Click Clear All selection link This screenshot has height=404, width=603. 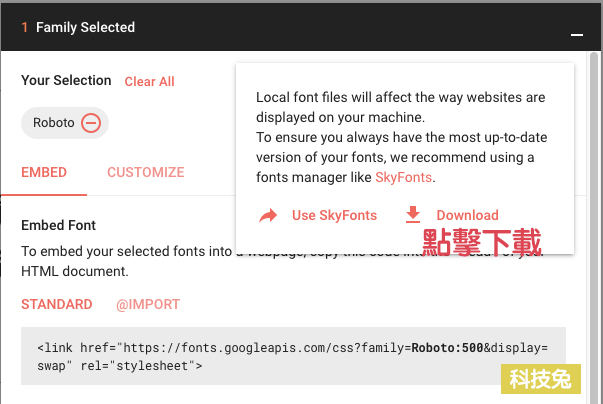coord(150,81)
